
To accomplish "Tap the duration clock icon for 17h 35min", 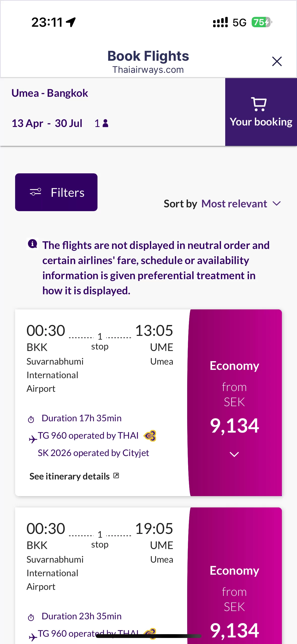I will [x=31, y=420].
